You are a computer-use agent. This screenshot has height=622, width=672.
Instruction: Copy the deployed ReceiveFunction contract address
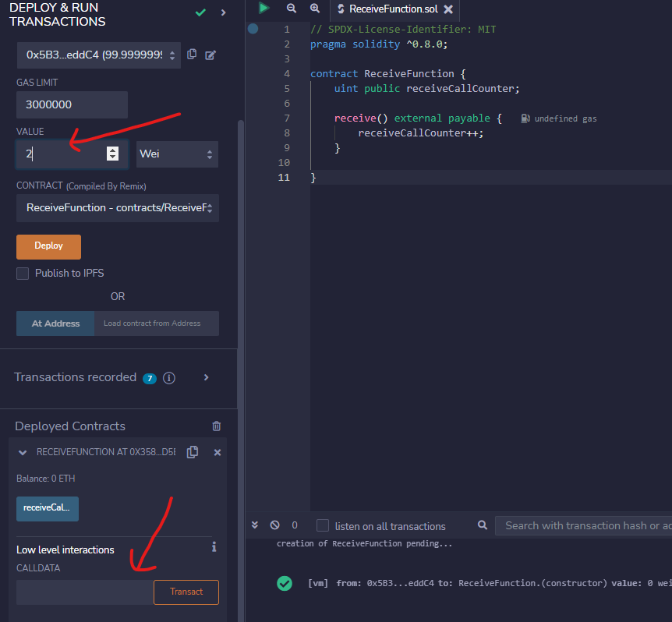tap(193, 451)
